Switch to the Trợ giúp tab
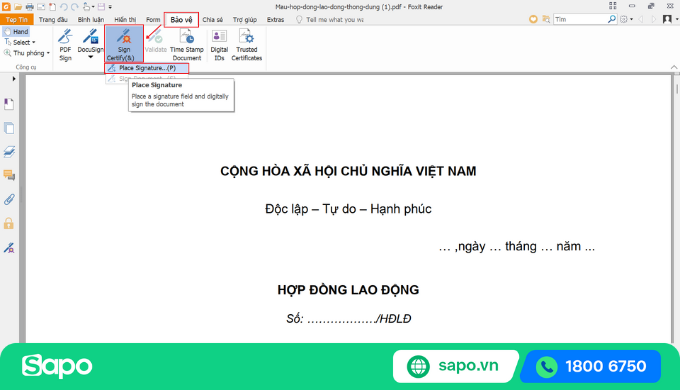 pyautogui.click(x=245, y=20)
